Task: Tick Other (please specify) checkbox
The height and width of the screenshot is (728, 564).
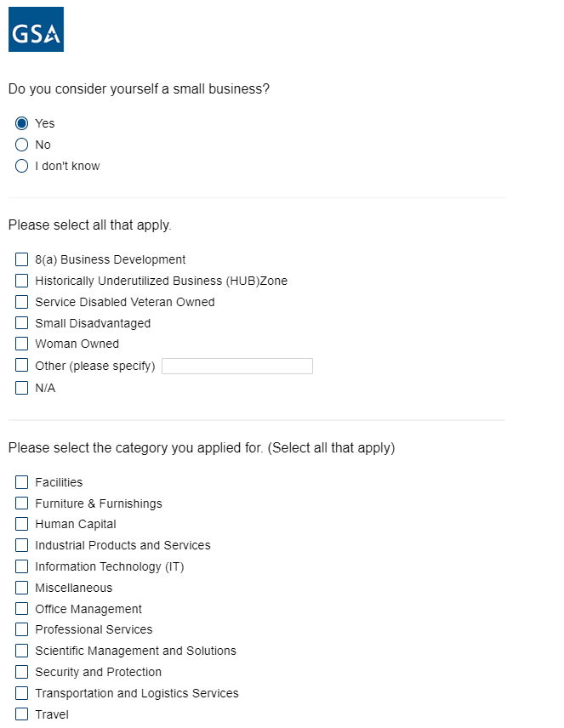Action: (x=22, y=366)
